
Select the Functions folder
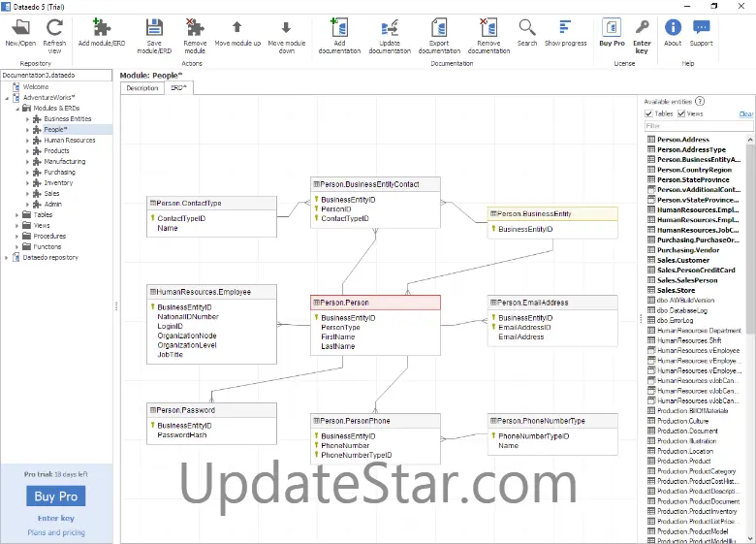(x=47, y=246)
